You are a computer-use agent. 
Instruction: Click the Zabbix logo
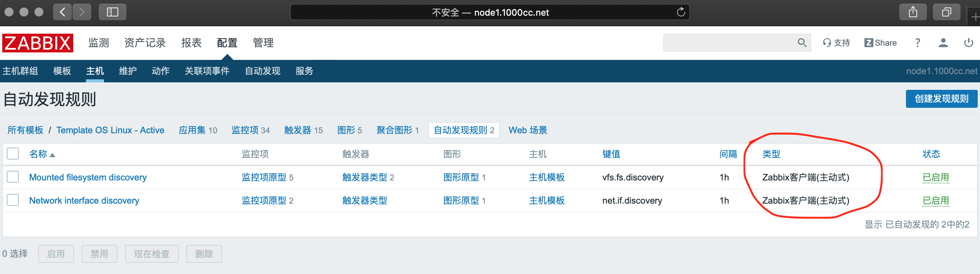pyautogui.click(x=37, y=43)
